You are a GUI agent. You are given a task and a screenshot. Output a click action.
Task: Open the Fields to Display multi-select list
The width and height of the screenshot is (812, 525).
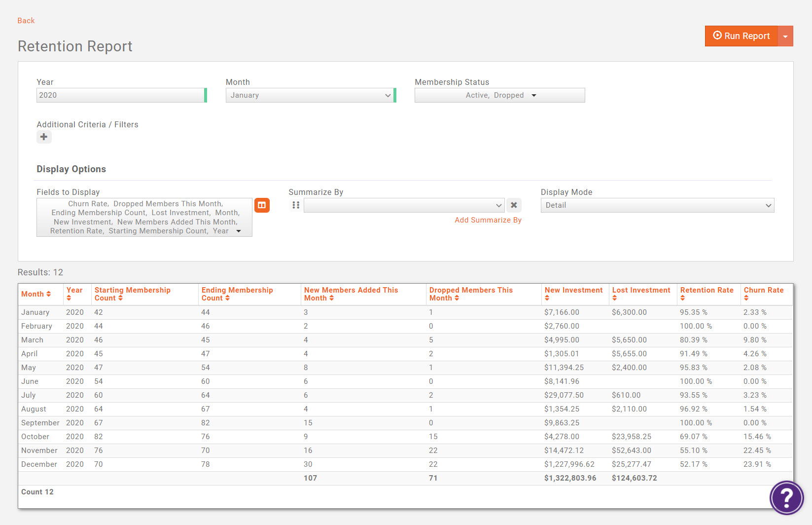coord(144,217)
